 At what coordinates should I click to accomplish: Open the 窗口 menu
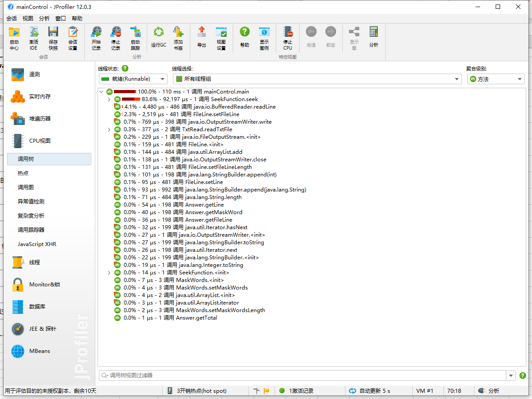click(61, 19)
